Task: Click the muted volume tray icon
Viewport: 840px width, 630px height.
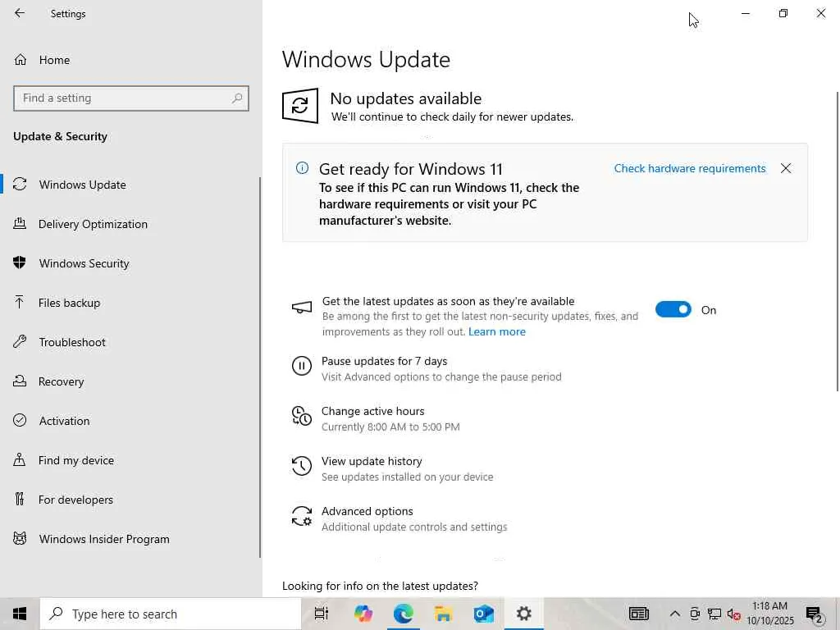Action: point(734,614)
